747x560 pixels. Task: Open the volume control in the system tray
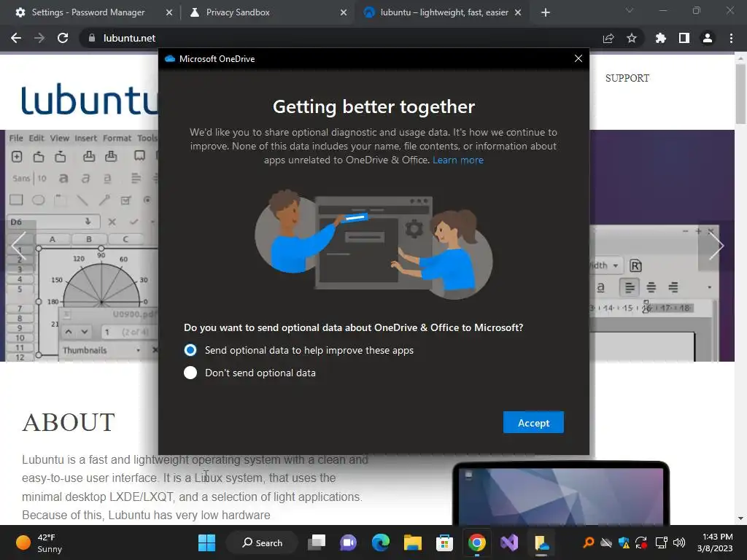click(x=679, y=542)
